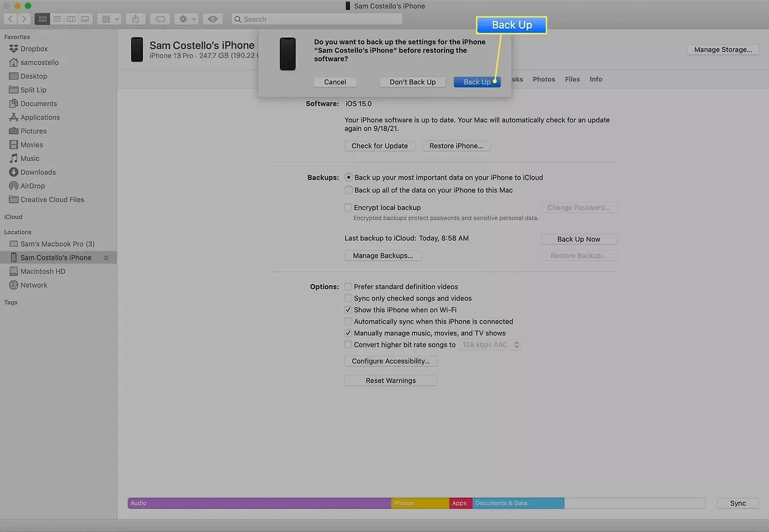Uncheck Manually manage music, movies, TV shows
769x532 pixels.
coord(348,333)
